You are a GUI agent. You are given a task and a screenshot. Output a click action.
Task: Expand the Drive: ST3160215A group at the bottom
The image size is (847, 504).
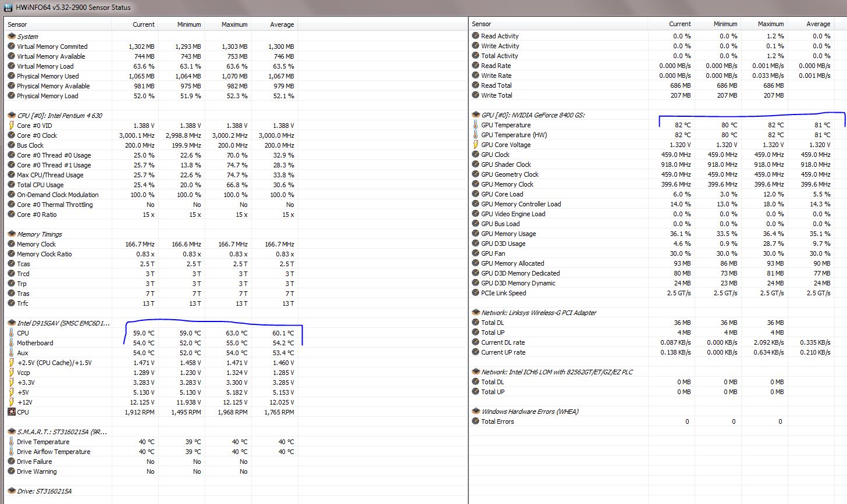(x=12, y=491)
